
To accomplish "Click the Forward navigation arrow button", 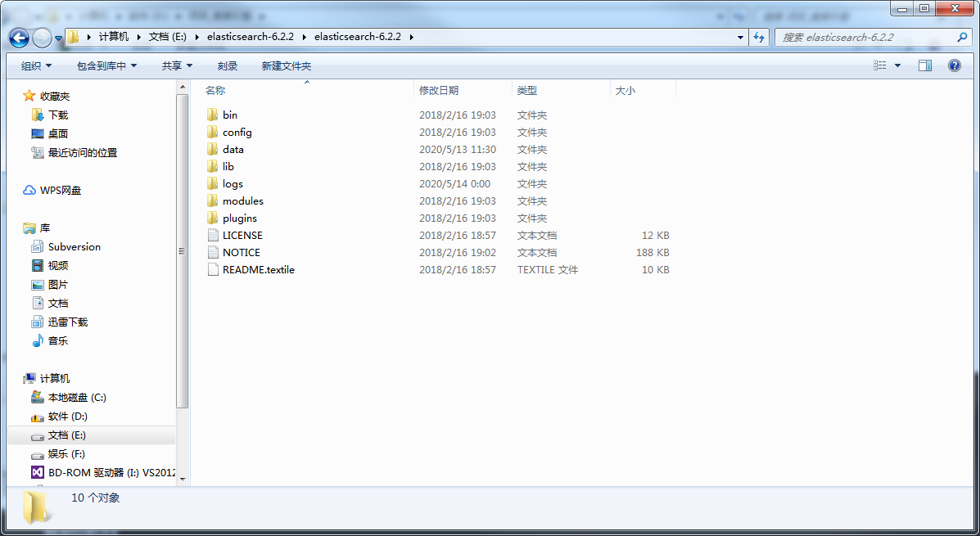I will click(42, 38).
